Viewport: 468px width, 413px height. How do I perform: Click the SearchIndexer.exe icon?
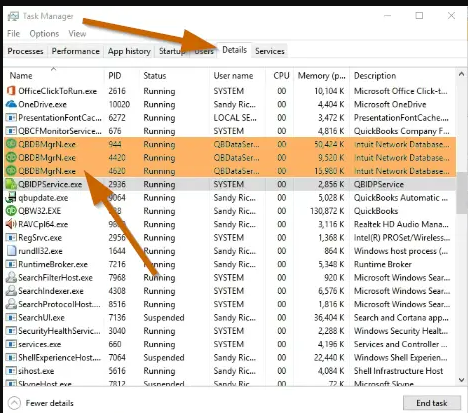pos(11,291)
